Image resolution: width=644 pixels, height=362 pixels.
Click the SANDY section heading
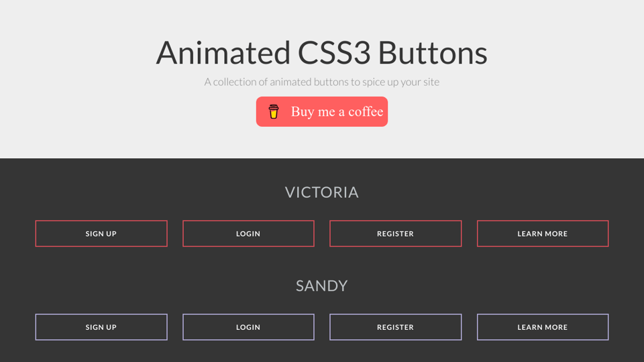pos(322,286)
